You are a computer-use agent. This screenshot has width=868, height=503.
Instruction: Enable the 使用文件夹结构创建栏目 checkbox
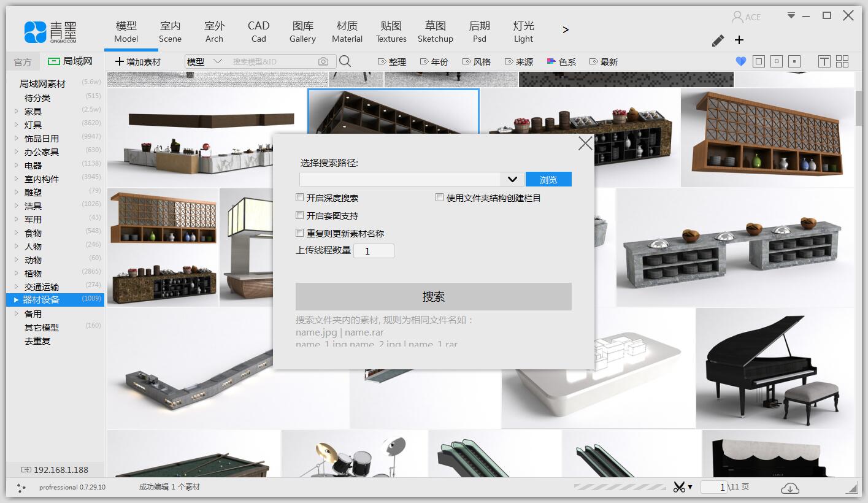(439, 198)
